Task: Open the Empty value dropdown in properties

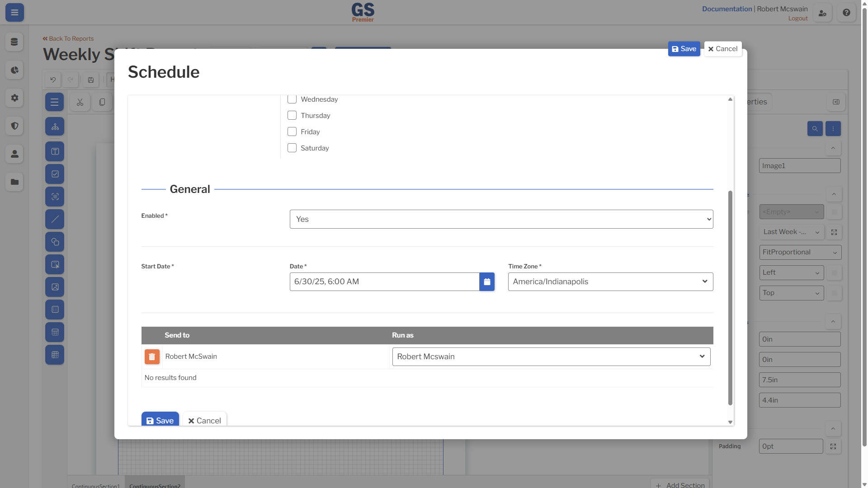Action: click(792, 212)
